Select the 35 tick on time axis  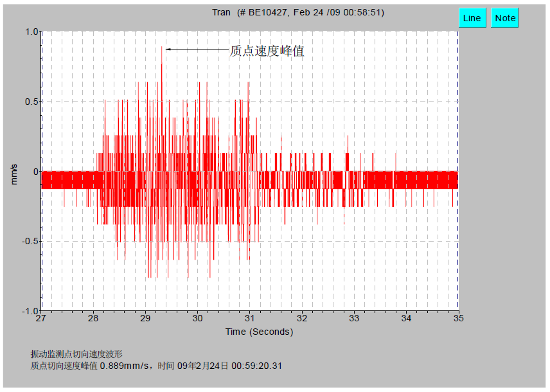pyautogui.click(x=458, y=318)
